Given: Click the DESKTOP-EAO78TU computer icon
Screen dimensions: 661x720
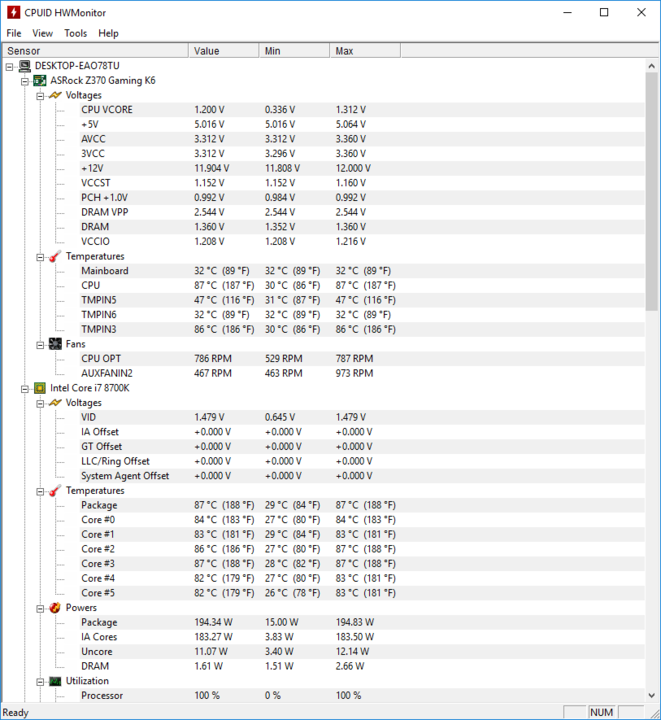Looking at the screenshot, I should pos(25,66).
